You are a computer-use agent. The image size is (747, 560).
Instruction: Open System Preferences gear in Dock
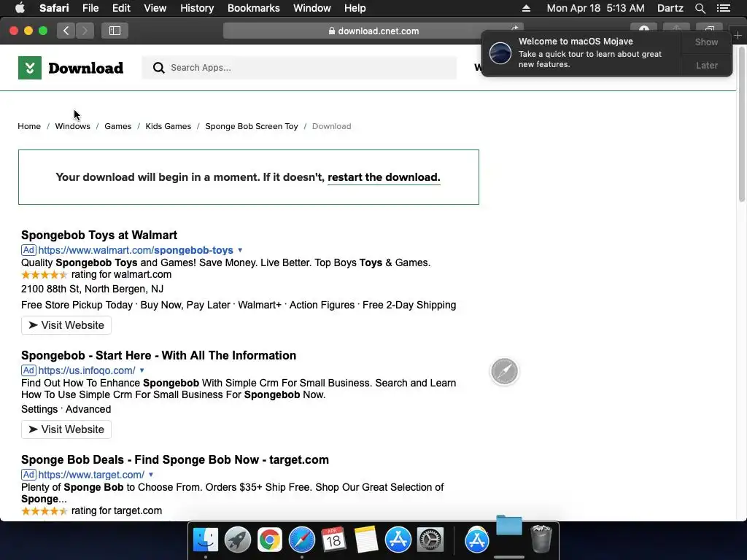tap(430, 540)
